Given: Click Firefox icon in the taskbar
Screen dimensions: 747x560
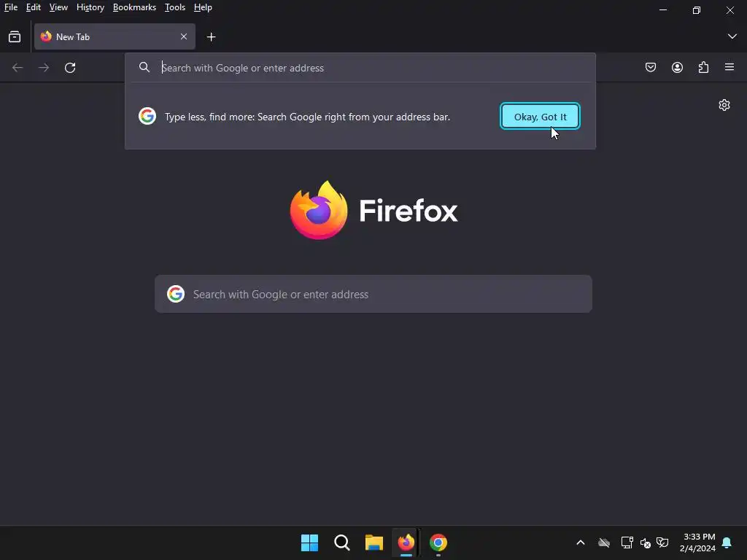Looking at the screenshot, I should point(406,542).
